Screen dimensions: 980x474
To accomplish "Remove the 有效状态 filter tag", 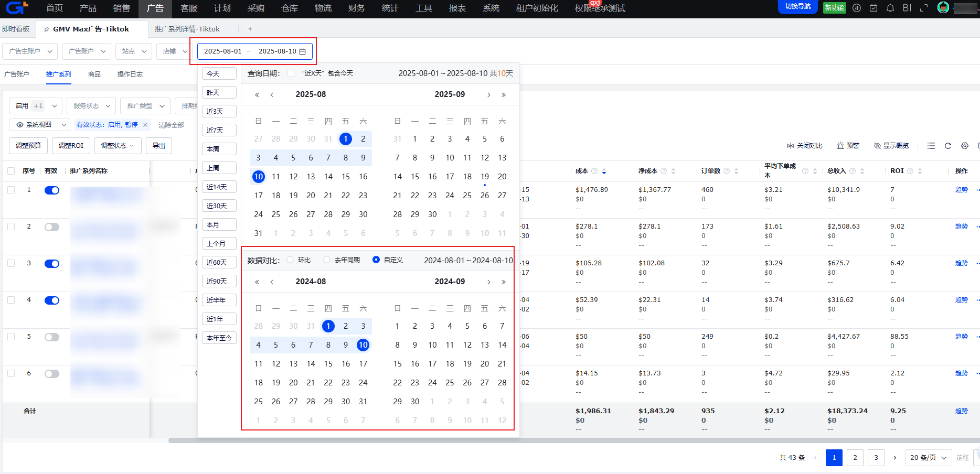I will pos(145,125).
